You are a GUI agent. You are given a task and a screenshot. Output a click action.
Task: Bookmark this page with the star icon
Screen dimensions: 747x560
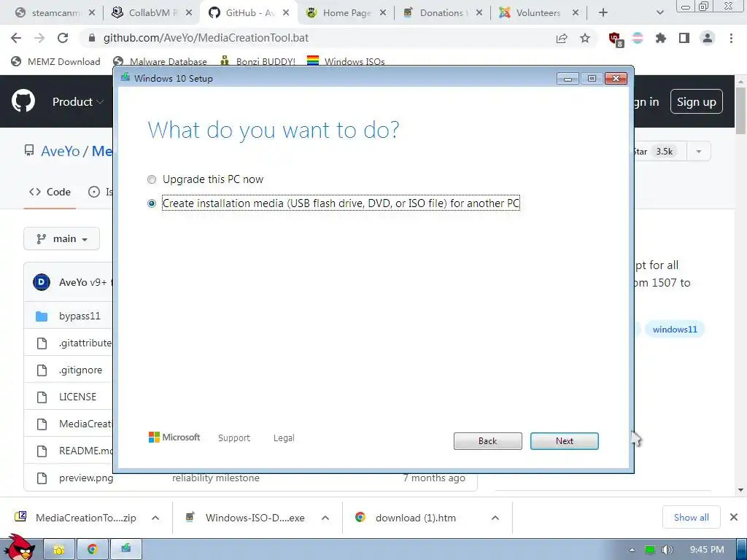585,38
